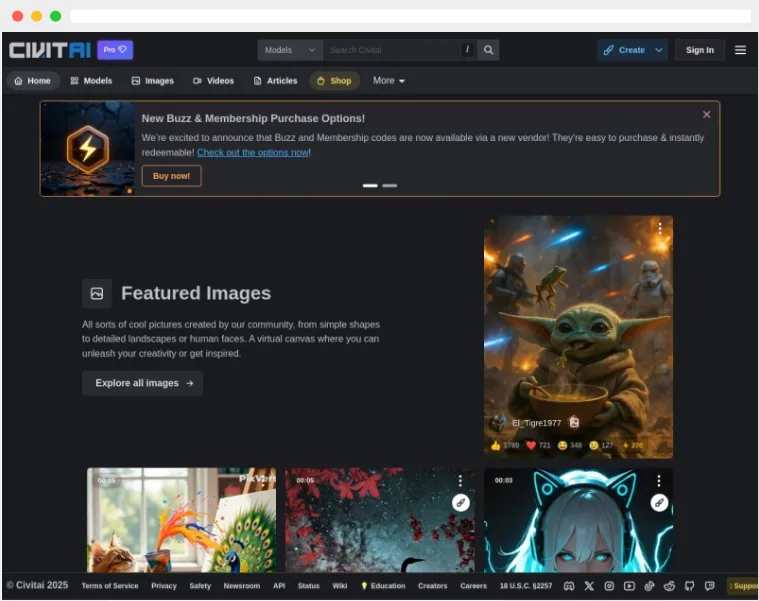Open Careers footer link

473,586
